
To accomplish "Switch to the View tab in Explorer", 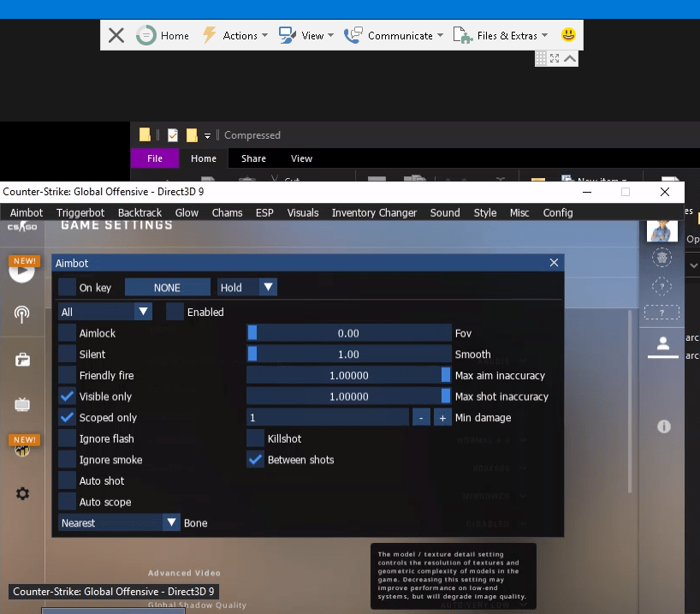I will [301, 158].
